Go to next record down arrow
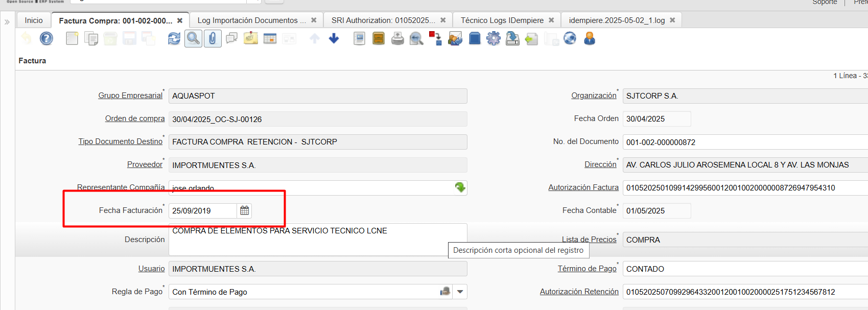 coord(334,39)
